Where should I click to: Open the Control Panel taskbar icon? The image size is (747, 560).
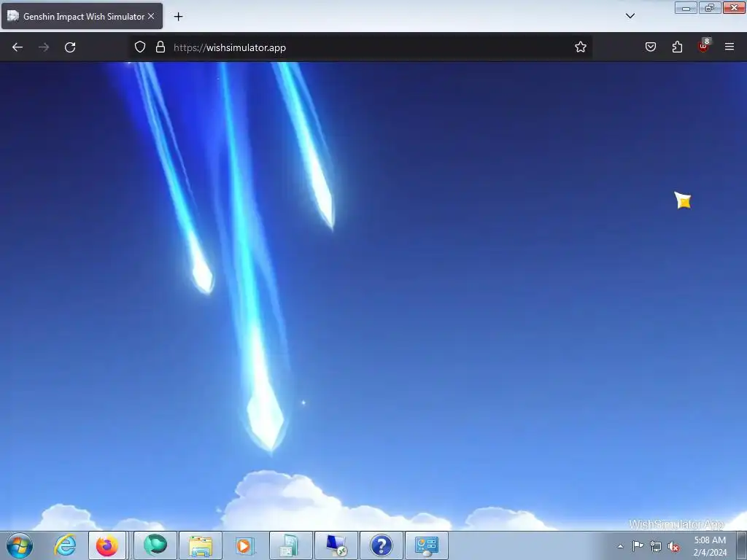(426, 545)
